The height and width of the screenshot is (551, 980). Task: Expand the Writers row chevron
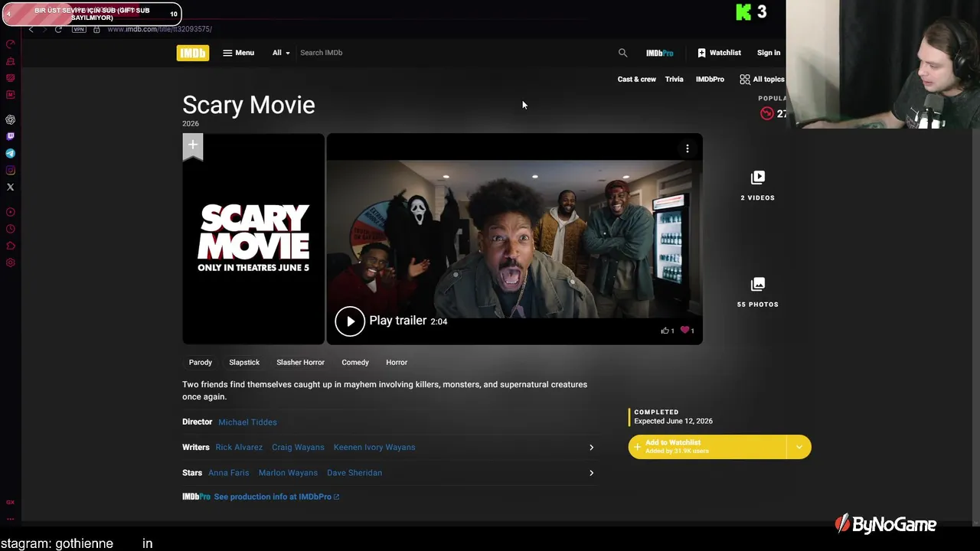[591, 448]
